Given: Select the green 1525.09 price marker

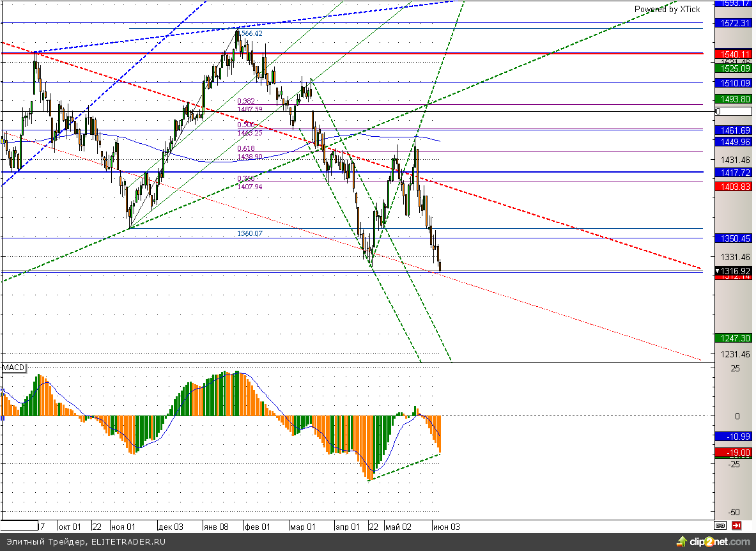Looking at the screenshot, I should 735,68.
